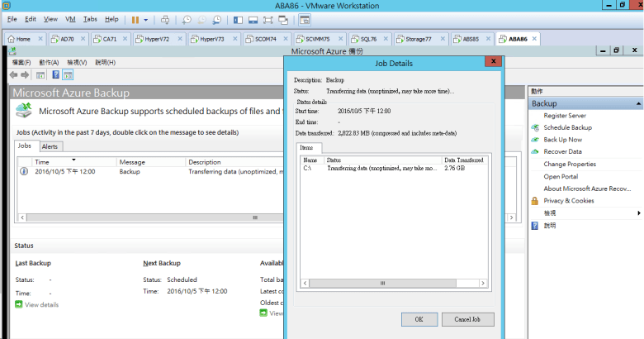Close the SQL76 tab
The width and height of the screenshot is (644, 339).
386,39
